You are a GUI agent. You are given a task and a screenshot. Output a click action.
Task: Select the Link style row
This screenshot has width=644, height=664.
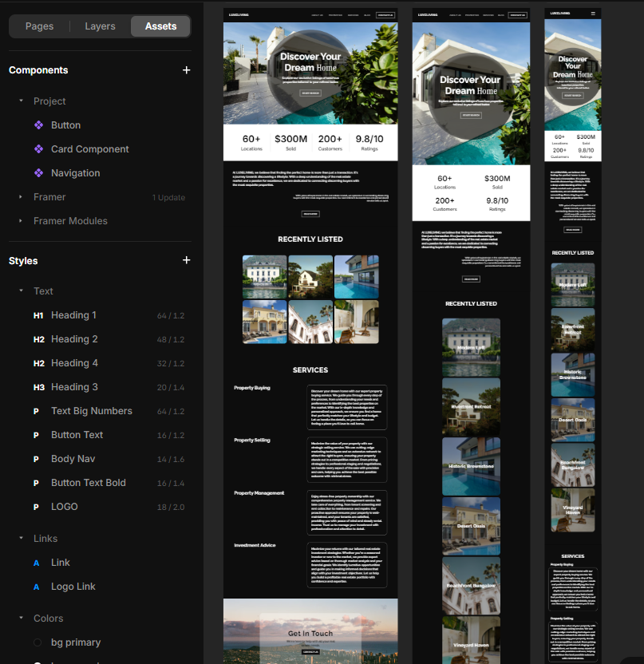(100, 563)
